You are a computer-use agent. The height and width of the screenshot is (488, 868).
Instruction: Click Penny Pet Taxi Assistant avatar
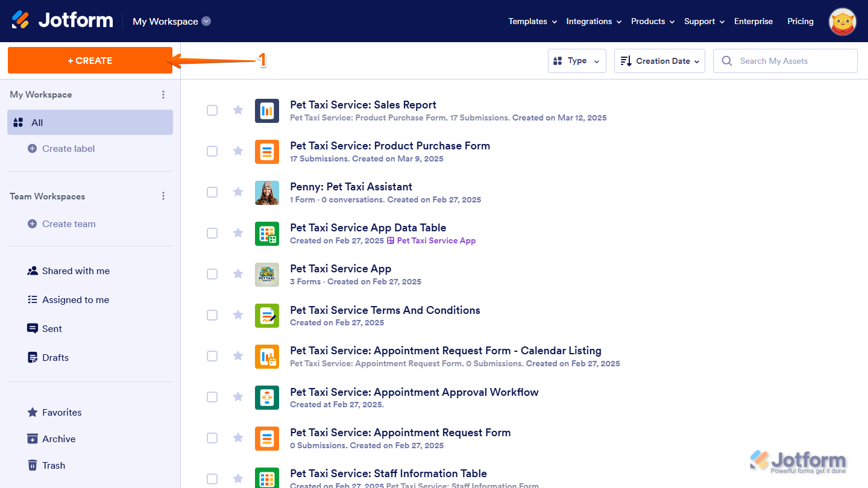[267, 193]
